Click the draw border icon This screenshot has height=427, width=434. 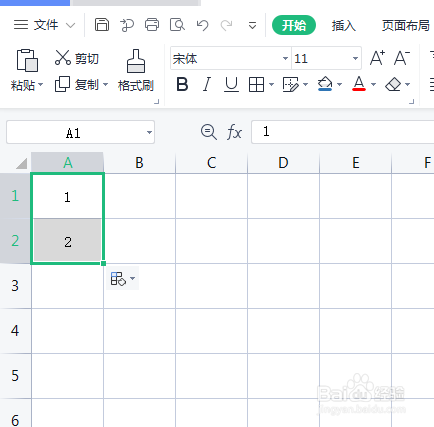click(291, 85)
